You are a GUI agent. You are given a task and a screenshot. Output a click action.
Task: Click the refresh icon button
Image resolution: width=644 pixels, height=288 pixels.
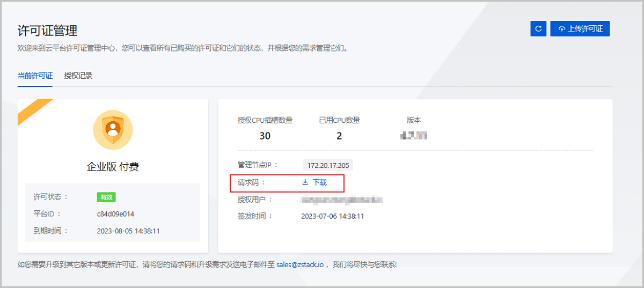538,29
